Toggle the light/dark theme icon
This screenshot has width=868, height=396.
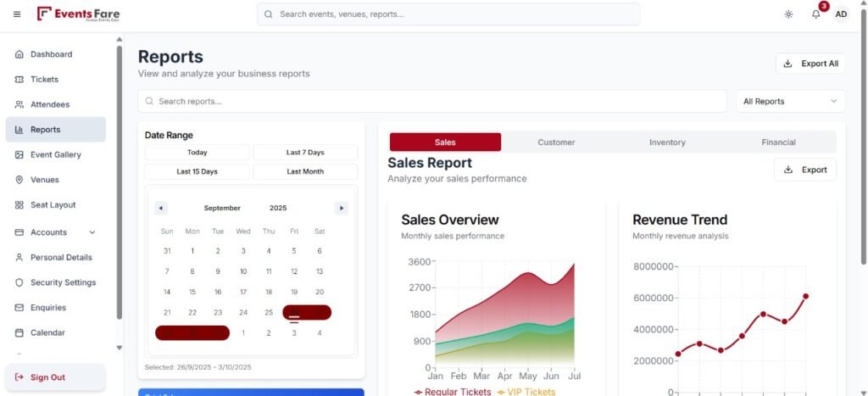pos(788,14)
